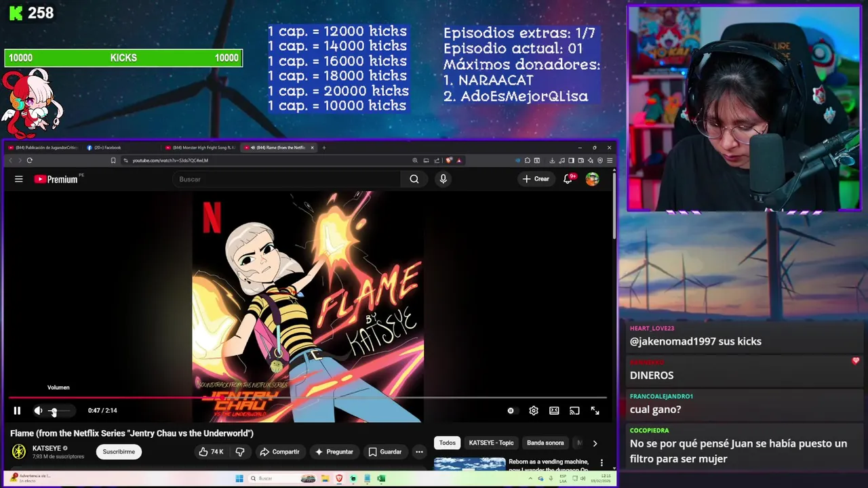
Task: Open the player settings gear
Action: 534,410
